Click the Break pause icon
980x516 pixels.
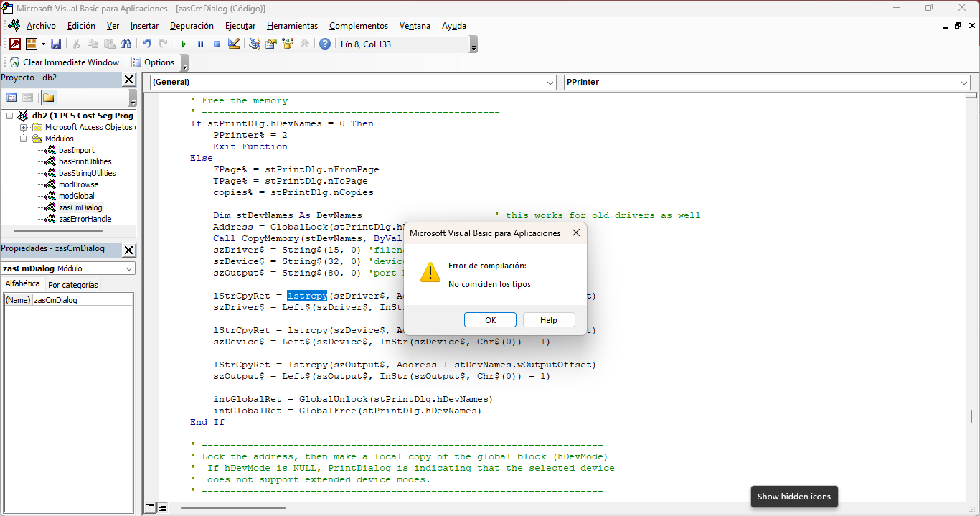click(200, 44)
